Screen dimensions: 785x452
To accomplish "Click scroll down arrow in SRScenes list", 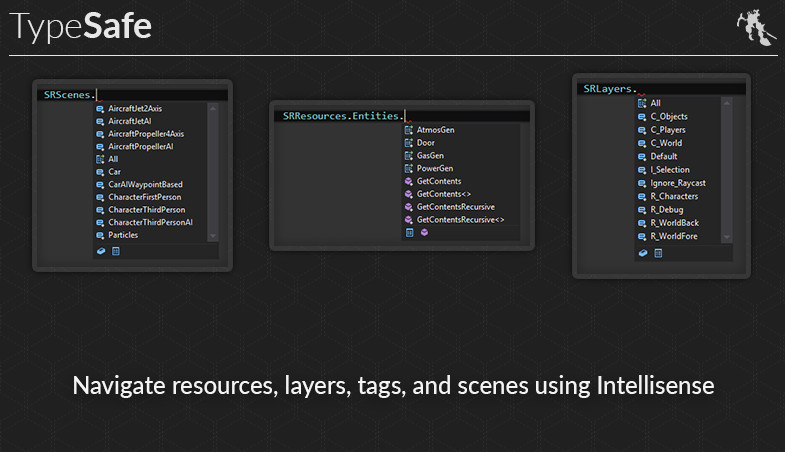I will click(213, 236).
